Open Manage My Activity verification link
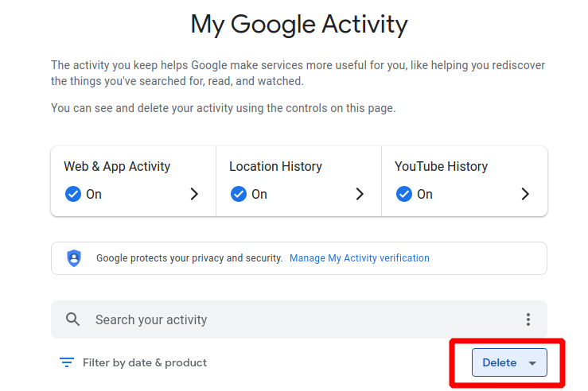This screenshot has height=391, width=588. (x=359, y=258)
